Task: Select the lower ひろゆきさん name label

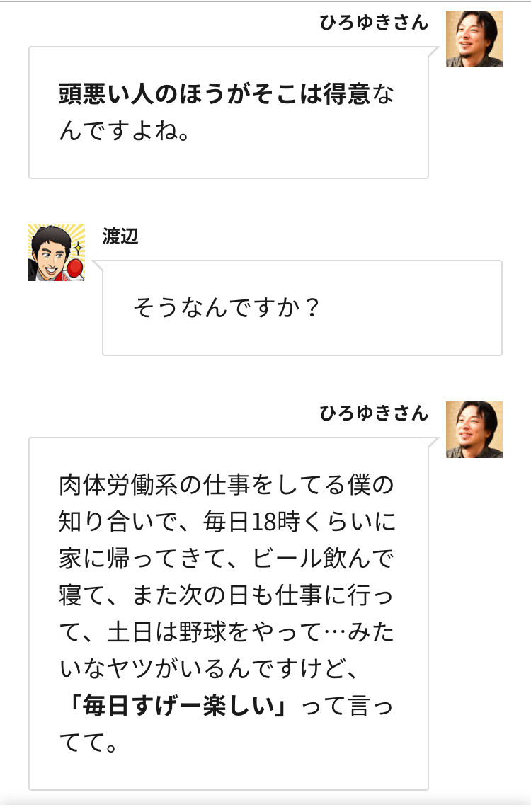Action: tap(374, 413)
